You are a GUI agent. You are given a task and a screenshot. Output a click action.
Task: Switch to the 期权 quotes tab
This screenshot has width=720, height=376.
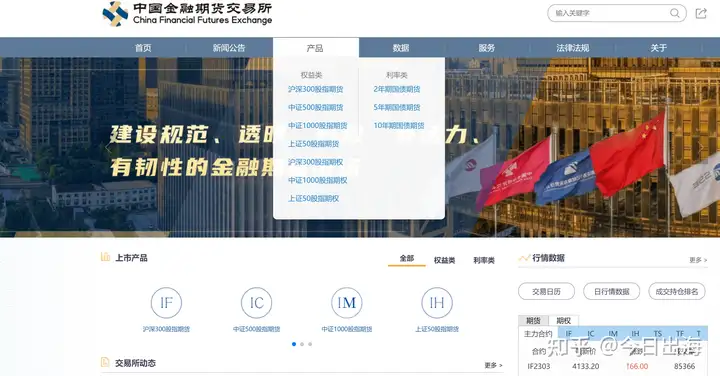tap(563, 320)
